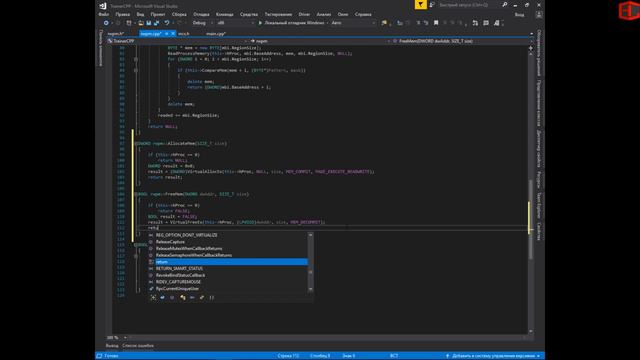This screenshot has width=640, height=360.
Task: Open the Вывод output tab
Action: 112,346
